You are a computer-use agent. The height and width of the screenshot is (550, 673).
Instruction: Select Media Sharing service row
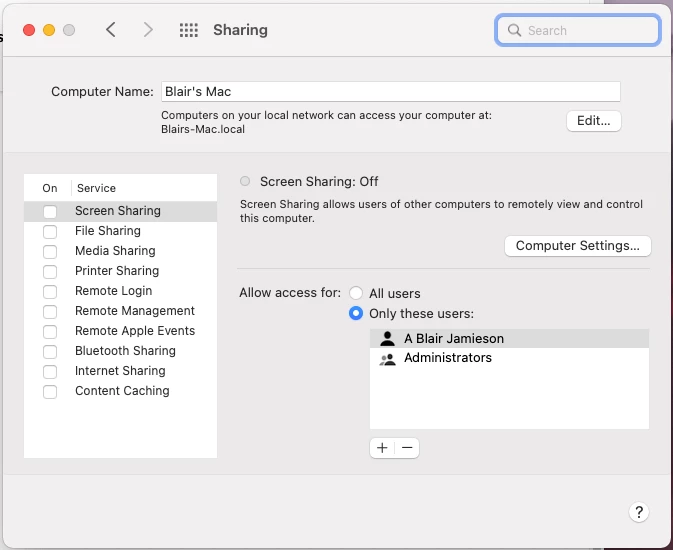coord(120,251)
